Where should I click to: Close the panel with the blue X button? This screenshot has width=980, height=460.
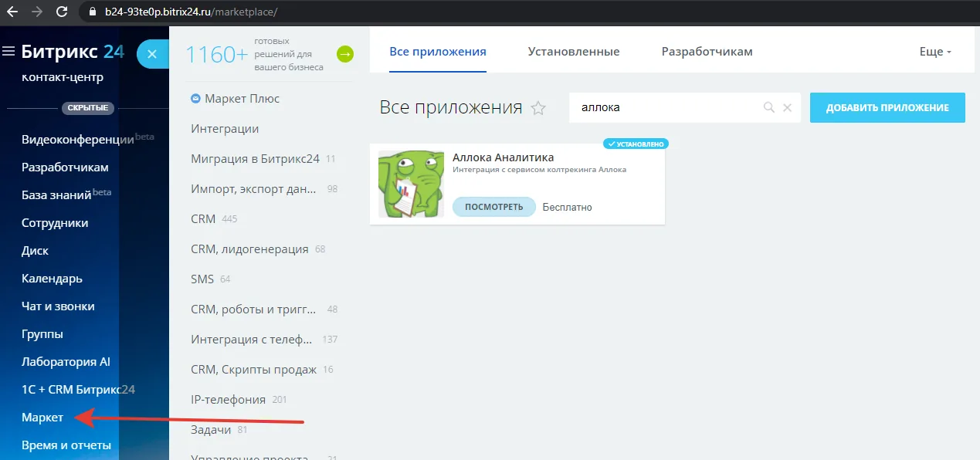pyautogui.click(x=152, y=54)
